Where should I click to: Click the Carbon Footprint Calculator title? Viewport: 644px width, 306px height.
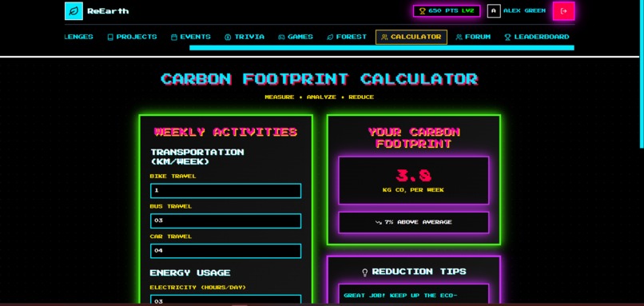[x=320, y=79]
